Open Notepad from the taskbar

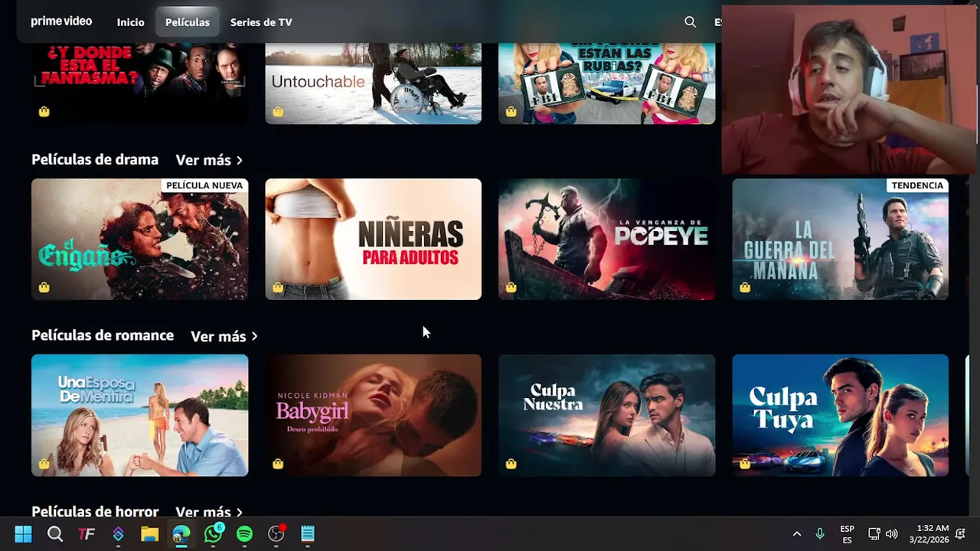(x=308, y=533)
